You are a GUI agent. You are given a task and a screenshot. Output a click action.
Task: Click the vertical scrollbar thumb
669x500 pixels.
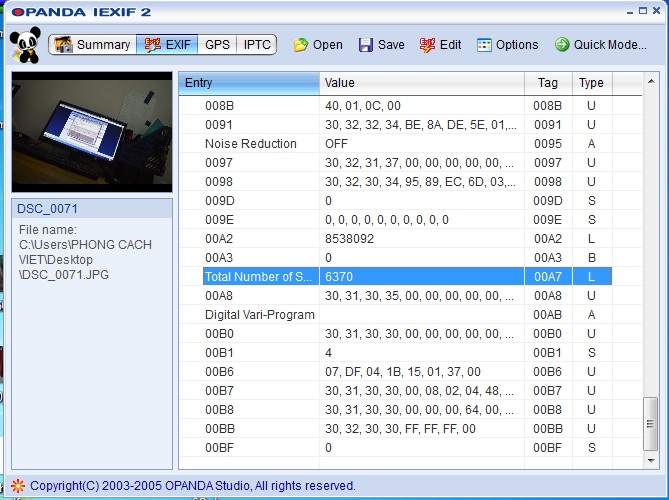(x=650, y=424)
